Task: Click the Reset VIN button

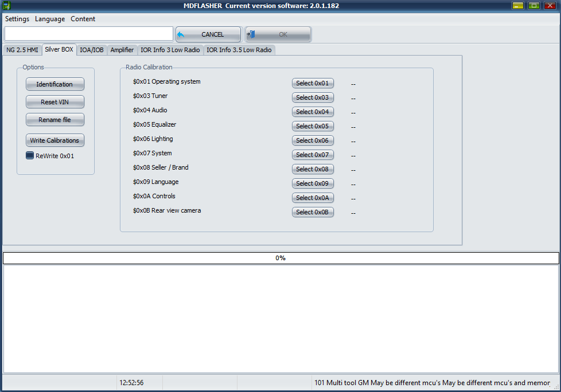Action: (x=55, y=102)
